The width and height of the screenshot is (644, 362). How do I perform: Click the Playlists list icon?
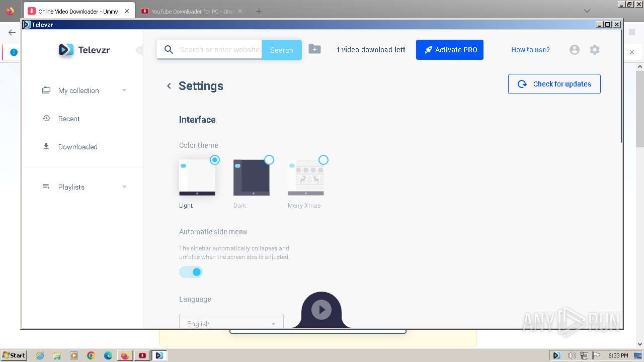coord(46,187)
